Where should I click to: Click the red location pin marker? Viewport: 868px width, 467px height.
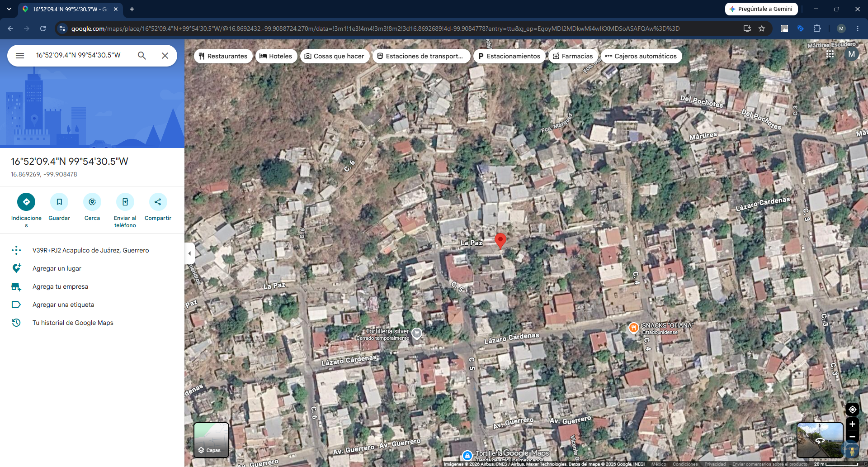(x=500, y=240)
